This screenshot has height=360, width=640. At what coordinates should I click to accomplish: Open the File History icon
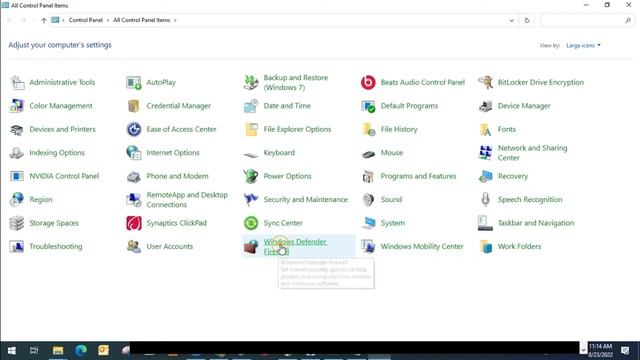pyautogui.click(x=368, y=130)
